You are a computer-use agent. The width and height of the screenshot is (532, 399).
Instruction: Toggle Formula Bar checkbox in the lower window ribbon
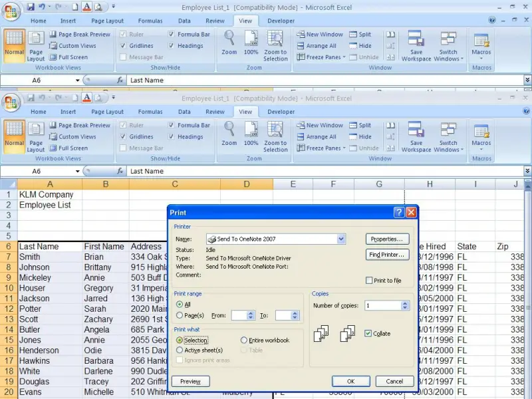(172, 125)
